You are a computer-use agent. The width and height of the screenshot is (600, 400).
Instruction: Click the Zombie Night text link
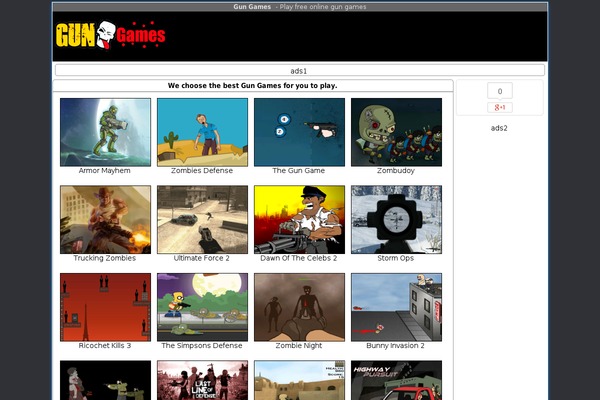pyautogui.click(x=298, y=346)
